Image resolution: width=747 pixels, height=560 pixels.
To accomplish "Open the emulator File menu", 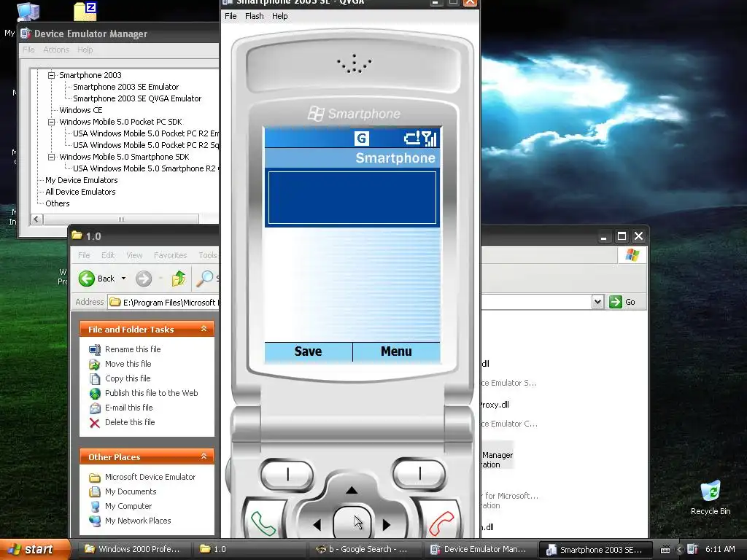I will click(x=231, y=16).
